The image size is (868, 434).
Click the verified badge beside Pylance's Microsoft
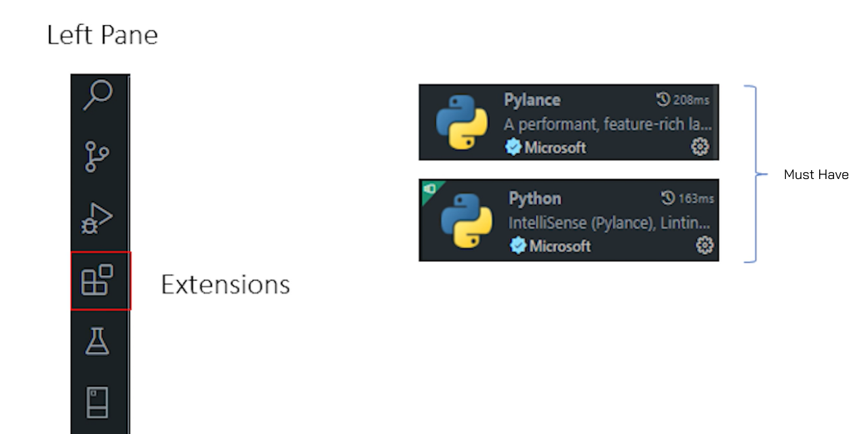513,147
